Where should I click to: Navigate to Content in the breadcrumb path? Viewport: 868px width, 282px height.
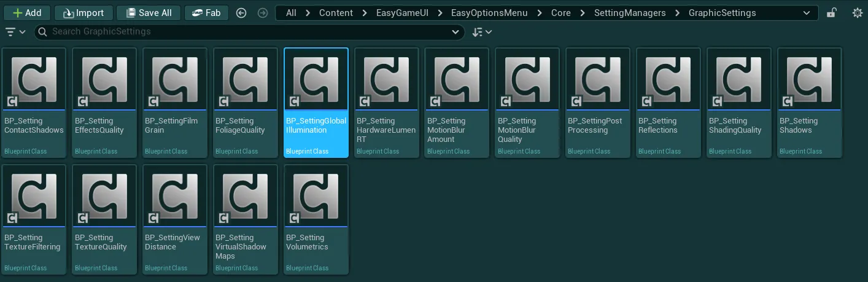point(336,13)
